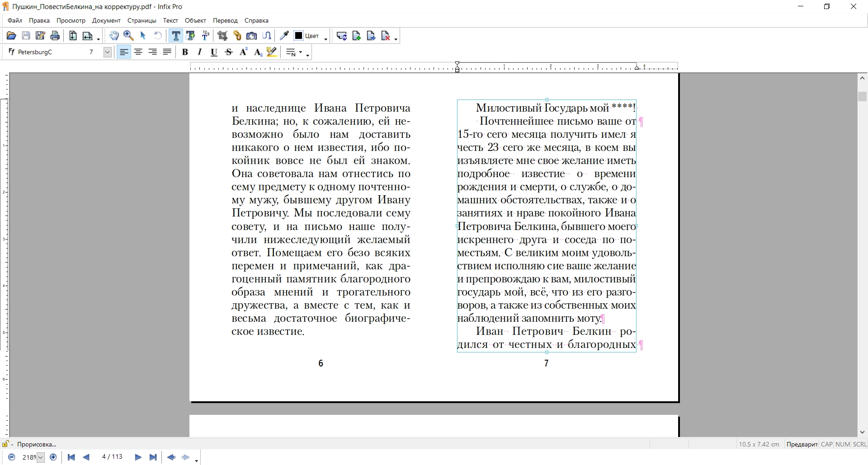
Task: Select the Object arrow pointer tool
Action: pos(143,36)
